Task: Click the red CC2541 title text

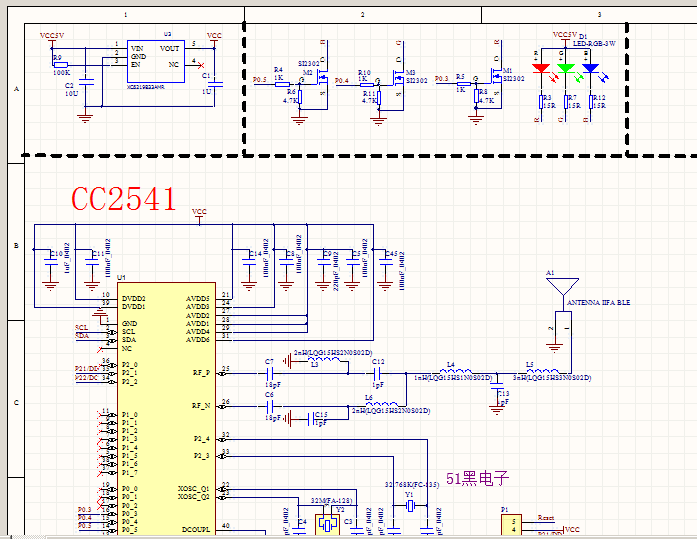Action: (x=124, y=199)
